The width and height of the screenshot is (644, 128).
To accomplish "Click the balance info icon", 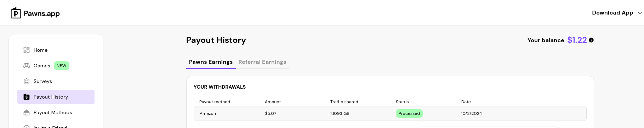I will click(x=591, y=40).
